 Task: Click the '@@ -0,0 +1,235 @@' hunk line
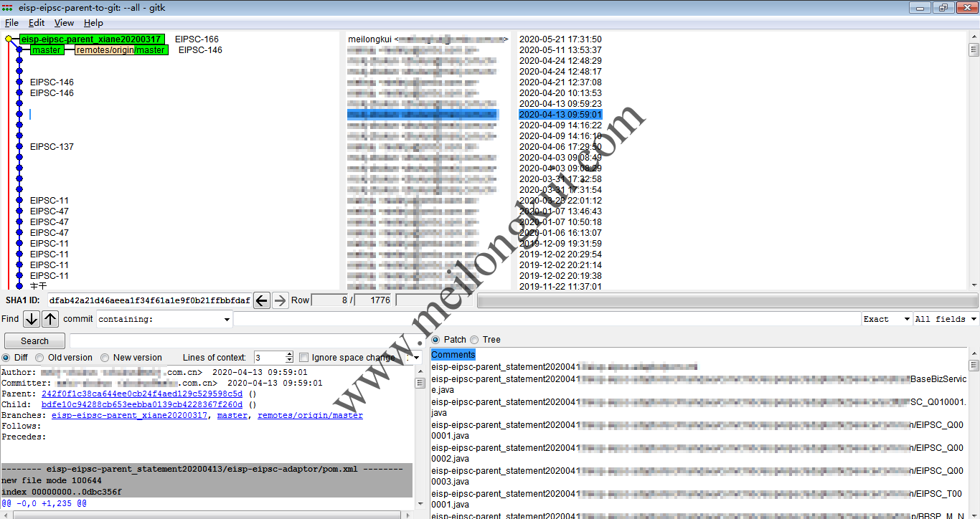pyautogui.click(x=44, y=503)
